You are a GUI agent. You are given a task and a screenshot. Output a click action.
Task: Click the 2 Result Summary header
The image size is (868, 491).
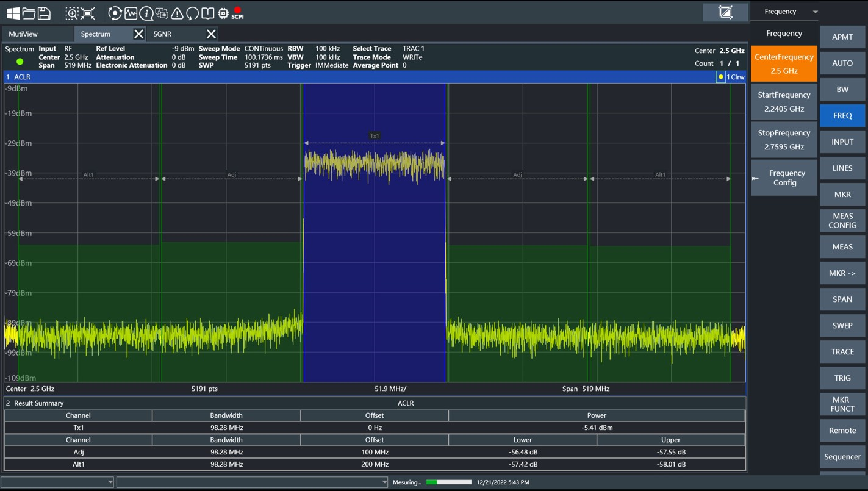pos(375,403)
